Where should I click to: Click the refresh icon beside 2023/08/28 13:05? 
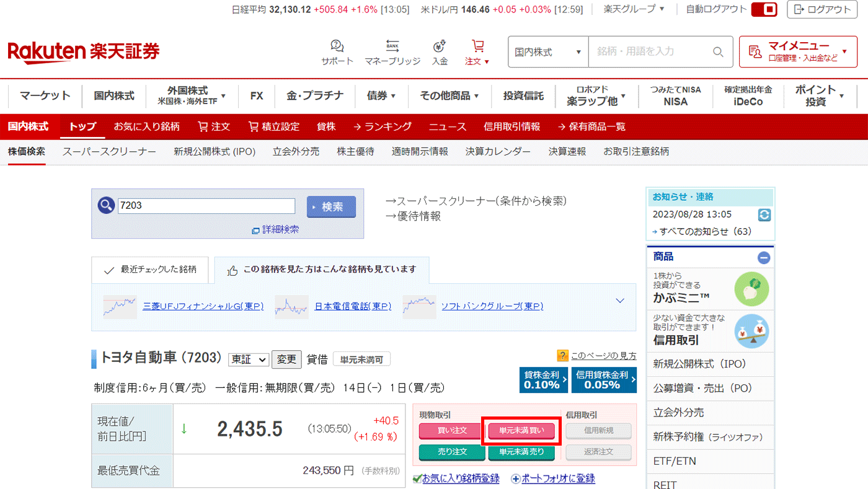(764, 215)
